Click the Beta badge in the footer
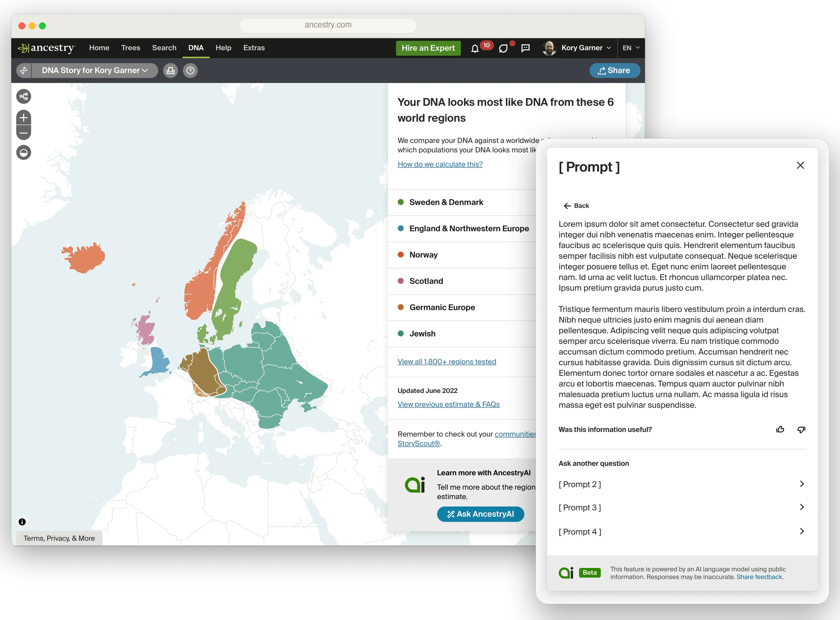Image resolution: width=840 pixels, height=620 pixels. click(x=590, y=573)
